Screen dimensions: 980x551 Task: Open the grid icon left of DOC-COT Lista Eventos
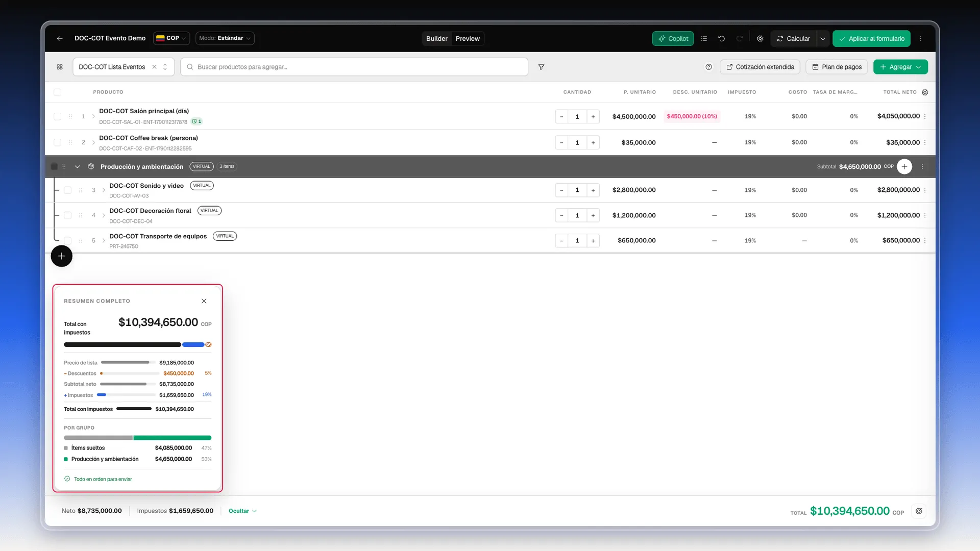pyautogui.click(x=60, y=67)
